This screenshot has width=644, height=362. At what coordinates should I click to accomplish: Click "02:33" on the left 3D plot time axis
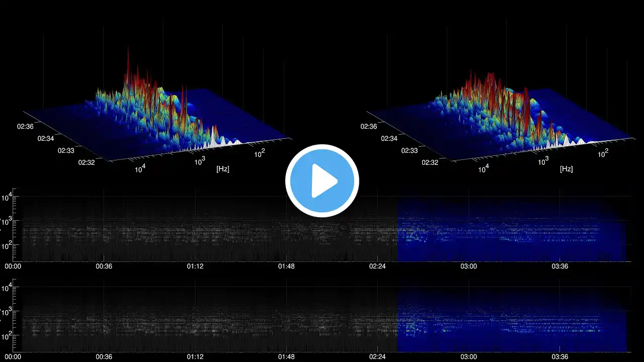tap(65, 150)
